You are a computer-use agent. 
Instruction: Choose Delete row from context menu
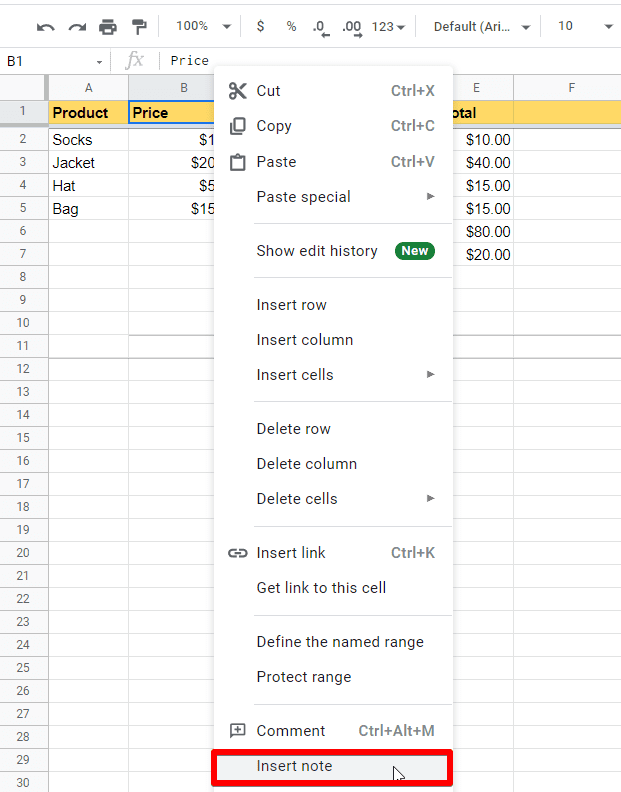click(x=333, y=428)
